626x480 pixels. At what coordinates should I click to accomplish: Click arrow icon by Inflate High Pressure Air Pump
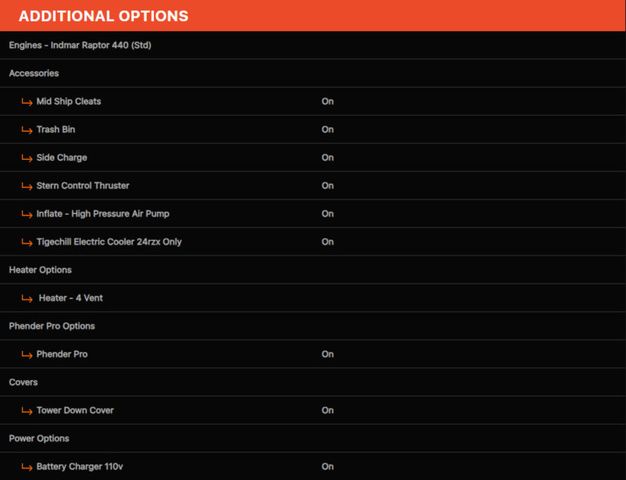point(27,214)
